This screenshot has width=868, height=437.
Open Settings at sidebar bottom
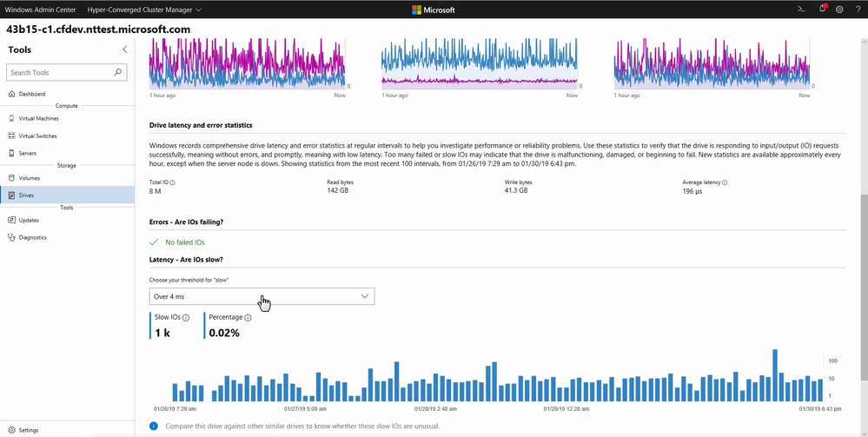(x=67, y=430)
